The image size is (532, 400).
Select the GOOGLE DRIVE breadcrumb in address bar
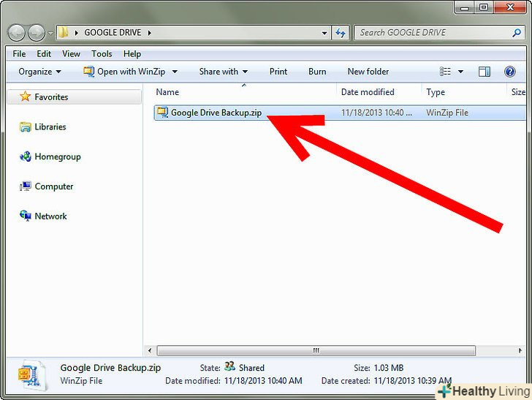[x=113, y=33]
